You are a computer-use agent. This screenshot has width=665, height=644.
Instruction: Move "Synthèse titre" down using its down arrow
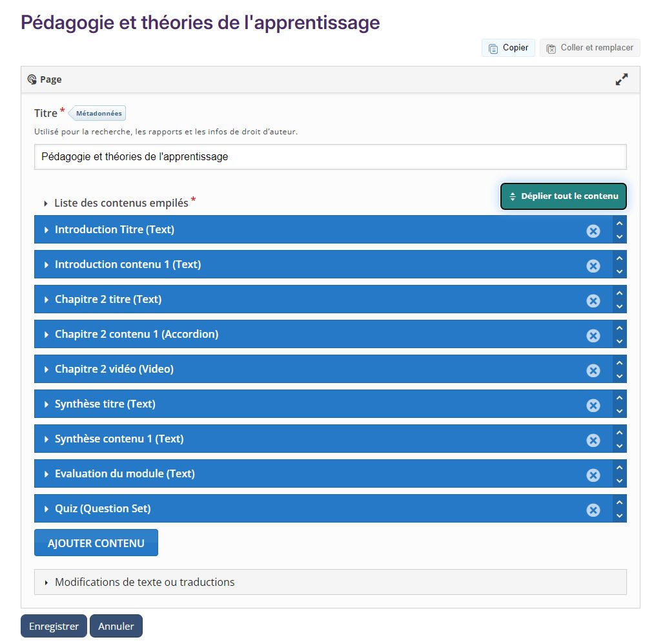coord(619,410)
